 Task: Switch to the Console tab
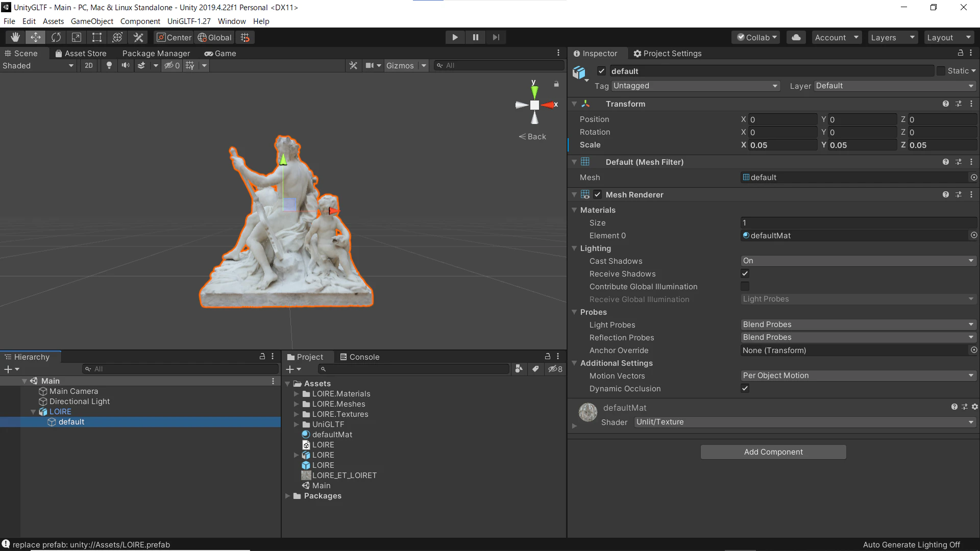[359, 357]
